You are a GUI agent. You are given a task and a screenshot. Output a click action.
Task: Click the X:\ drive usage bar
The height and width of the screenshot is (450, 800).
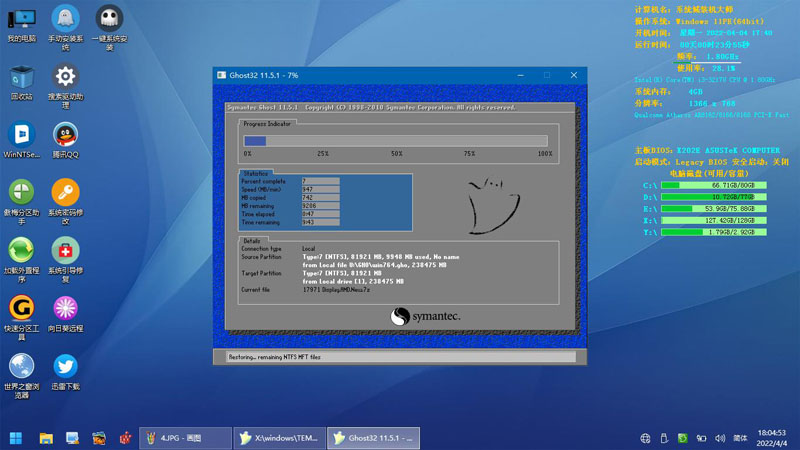pos(714,220)
